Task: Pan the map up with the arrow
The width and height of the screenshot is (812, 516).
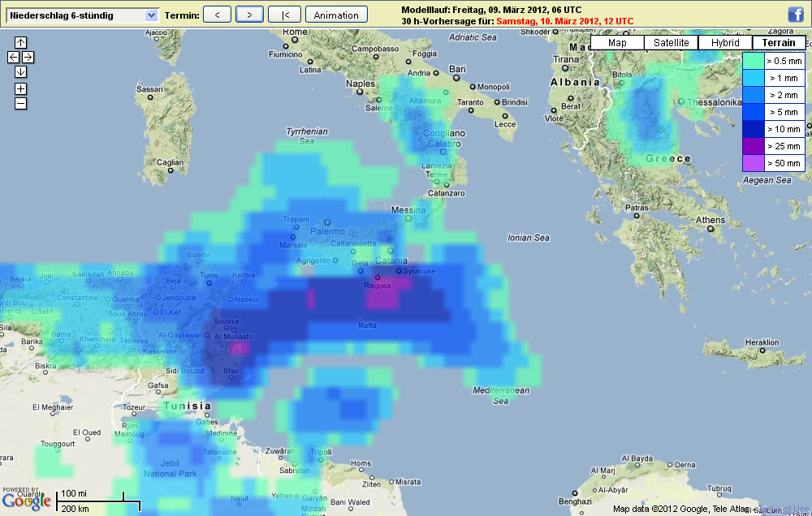Action: click(21, 42)
